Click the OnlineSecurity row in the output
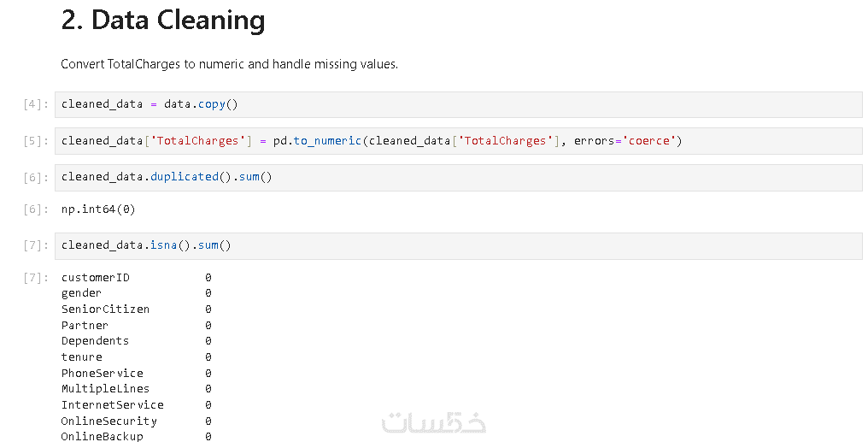The width and height of the screenshot is (868, 442). 108,421
